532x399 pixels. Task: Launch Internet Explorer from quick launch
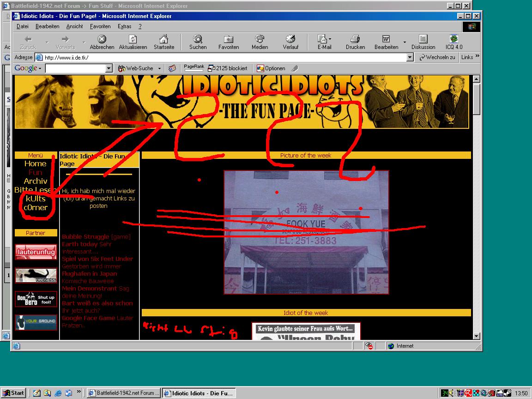click(x=58, y=393)
